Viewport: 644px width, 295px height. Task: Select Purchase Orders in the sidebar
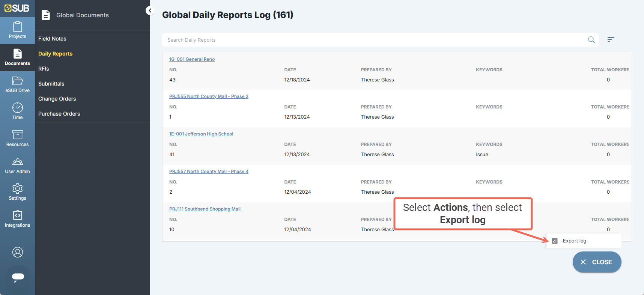[x=59, y=114]
